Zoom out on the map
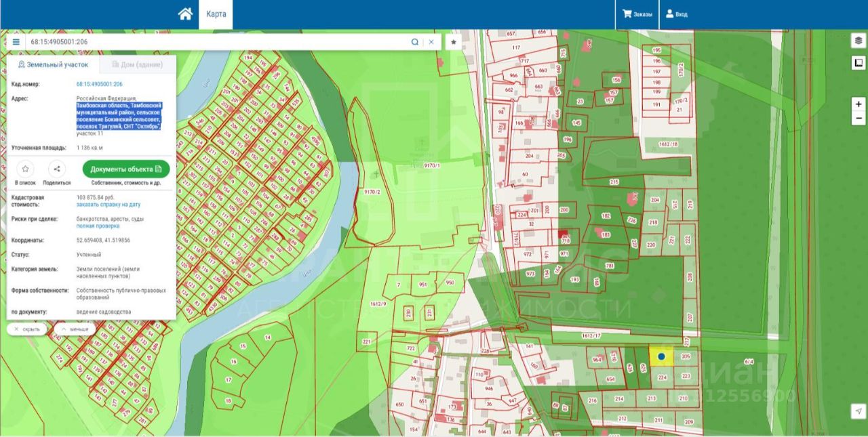The width and height of the screenshot is (868, 437). (859, 118)
